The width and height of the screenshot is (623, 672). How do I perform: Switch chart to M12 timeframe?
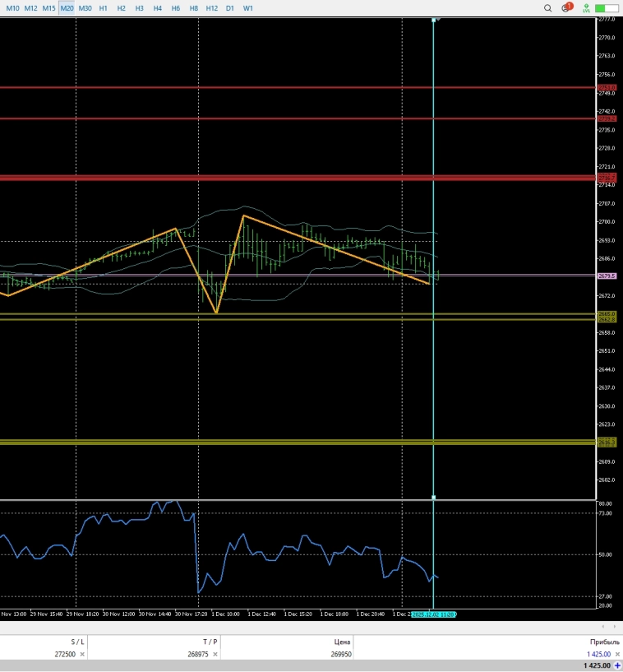tap(30, 8)
